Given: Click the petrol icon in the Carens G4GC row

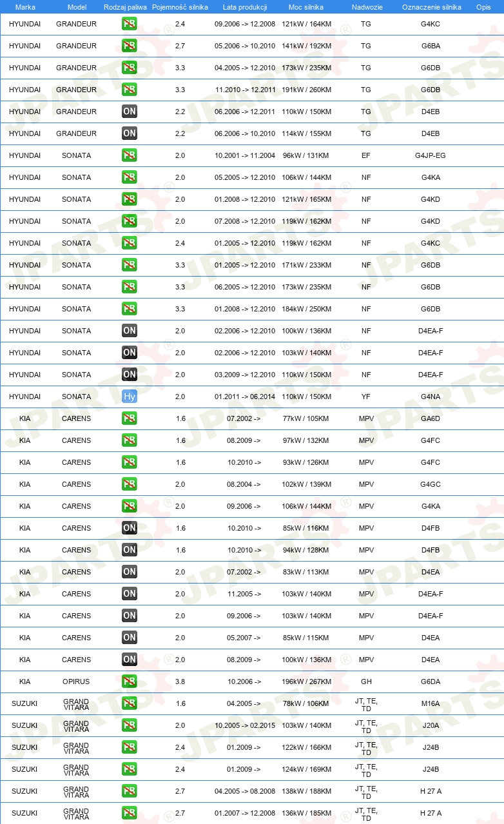Looking at the screenshot, I should tap(130, 484).
